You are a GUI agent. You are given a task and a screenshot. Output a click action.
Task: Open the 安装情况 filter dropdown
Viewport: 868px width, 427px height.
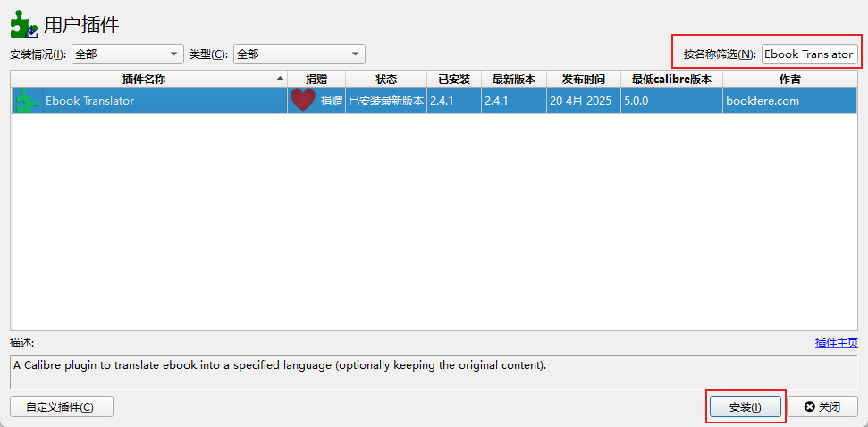tap(127, 54)
